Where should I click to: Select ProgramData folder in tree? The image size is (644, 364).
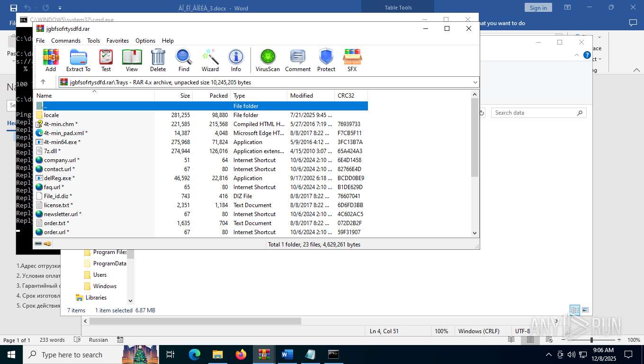click(105, 264)
